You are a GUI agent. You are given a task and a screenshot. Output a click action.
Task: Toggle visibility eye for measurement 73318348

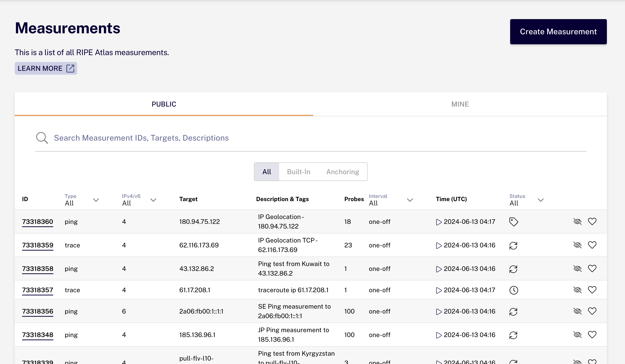pos(578,335)
